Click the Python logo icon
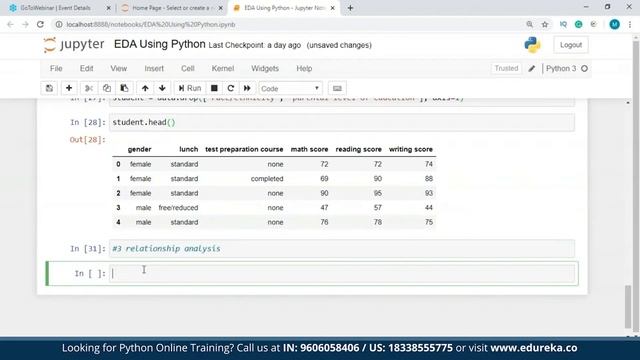This screenshot has width=640, height=360. coord(532,45)
